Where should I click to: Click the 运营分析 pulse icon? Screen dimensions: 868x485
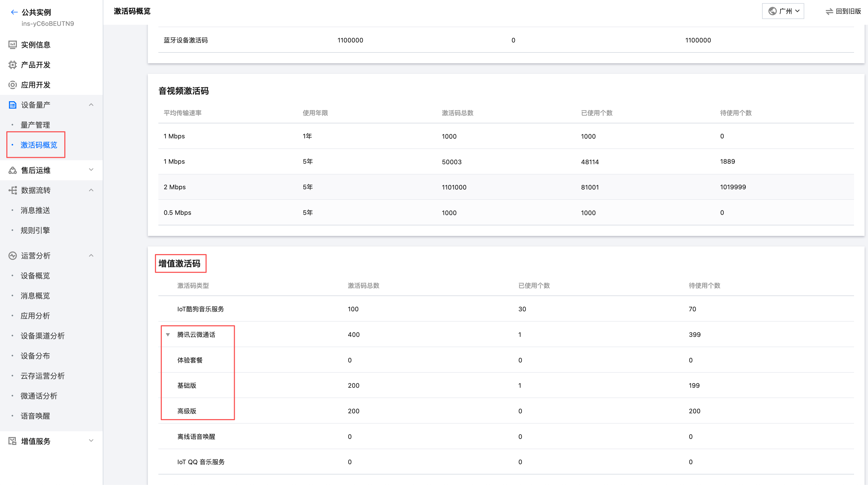click(12, 255)
